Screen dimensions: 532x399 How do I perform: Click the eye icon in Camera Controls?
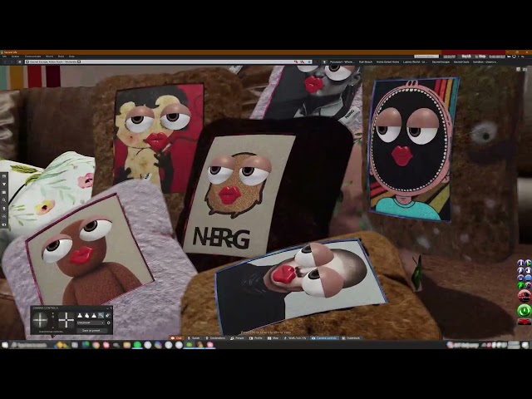pyautogui.click(x=108, y=316)
